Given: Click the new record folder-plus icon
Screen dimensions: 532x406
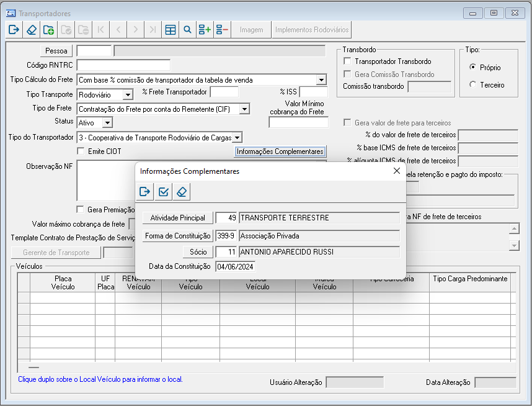Looking at the screenshot, I should coord(48,30).
